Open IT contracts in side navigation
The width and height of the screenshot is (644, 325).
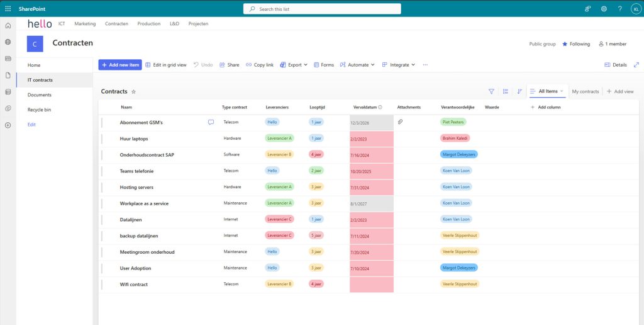(55, 80)
